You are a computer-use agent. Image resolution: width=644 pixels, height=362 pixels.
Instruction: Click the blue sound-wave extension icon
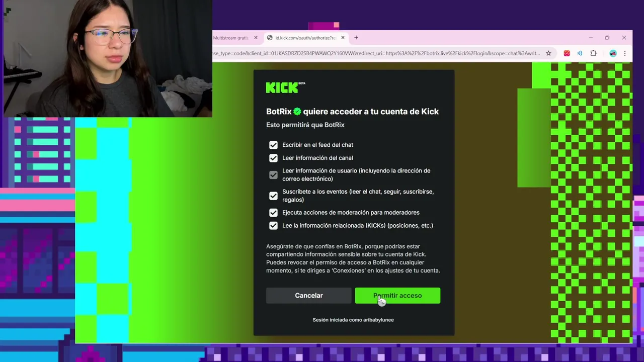point(580,53)
